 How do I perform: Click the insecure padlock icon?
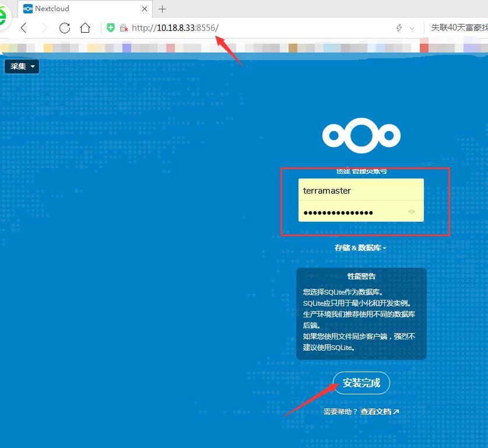124,28
